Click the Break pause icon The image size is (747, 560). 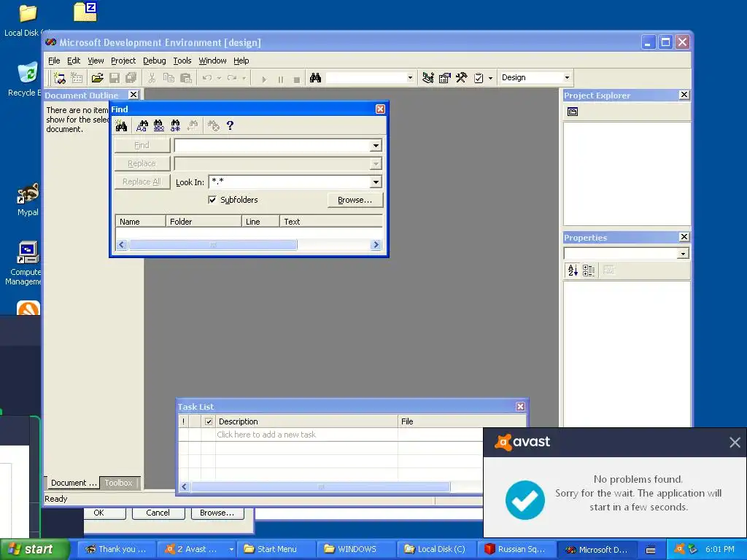tap(281, 79)
